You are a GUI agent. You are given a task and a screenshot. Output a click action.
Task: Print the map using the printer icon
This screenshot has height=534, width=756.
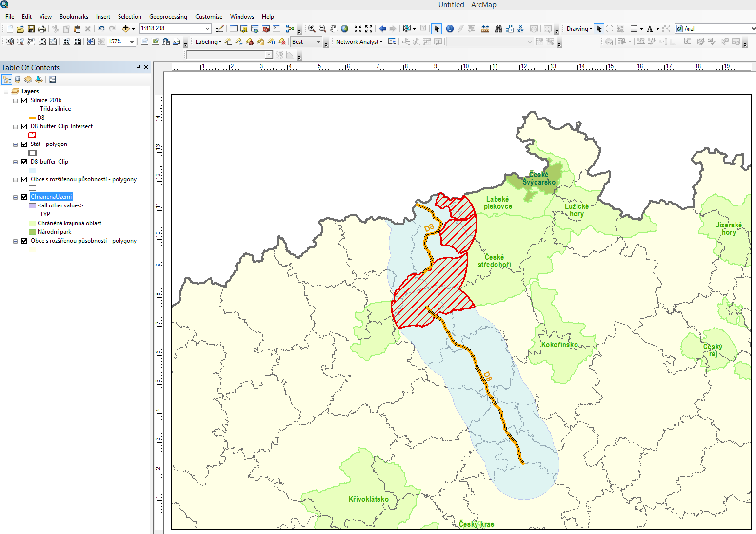click(x=42, y=29)
